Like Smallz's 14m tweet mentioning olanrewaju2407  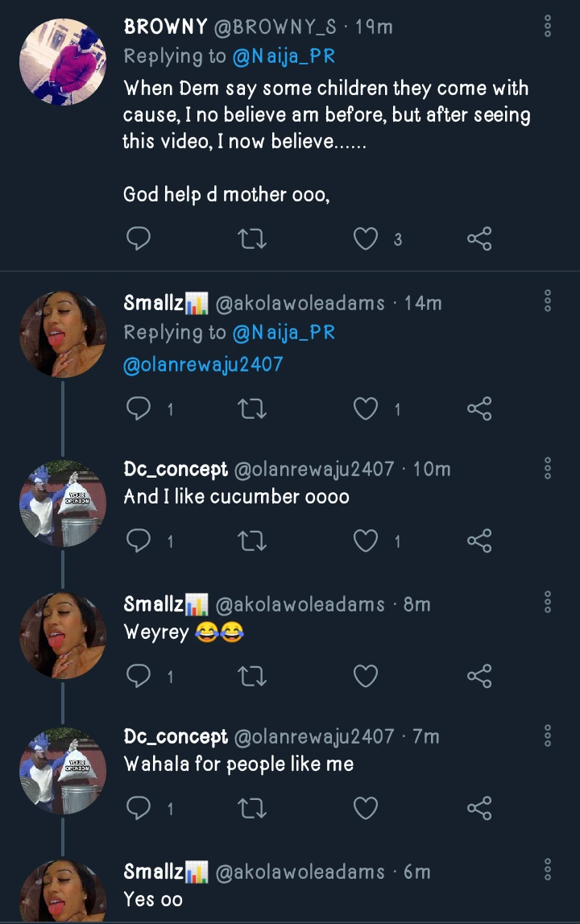tap(367, 409)
